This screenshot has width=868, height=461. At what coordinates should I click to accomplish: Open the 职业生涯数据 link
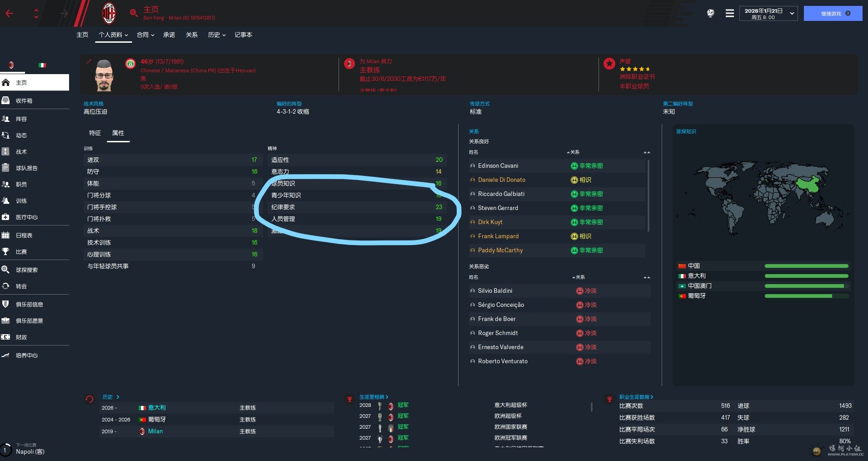coord(636,397)
